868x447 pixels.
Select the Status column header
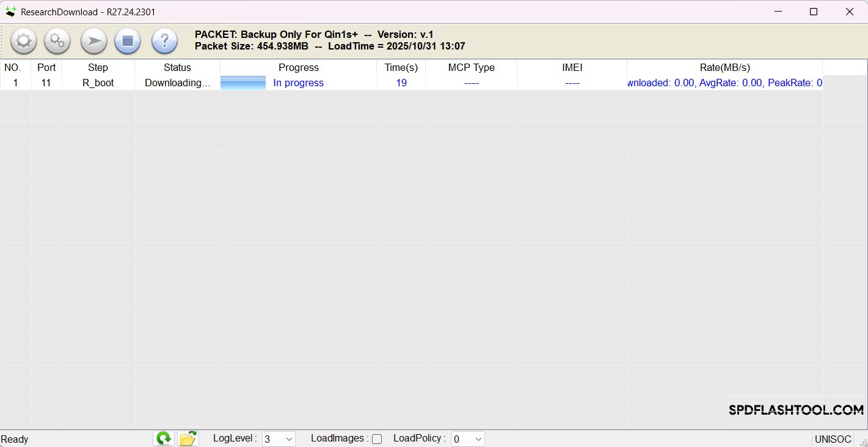pos(177,67)
